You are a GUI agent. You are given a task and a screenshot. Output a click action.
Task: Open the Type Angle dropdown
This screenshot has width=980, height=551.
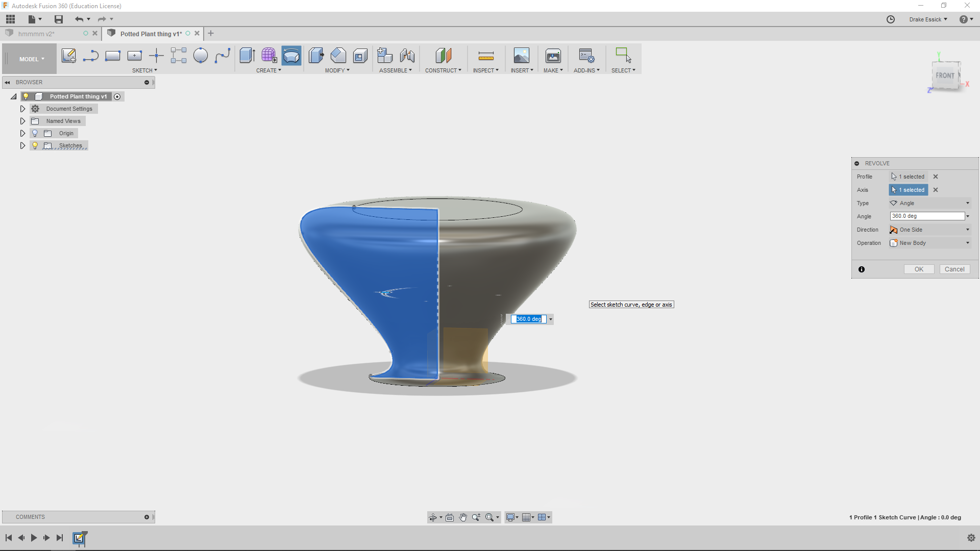pyautogui.click(x=929, y=203)
